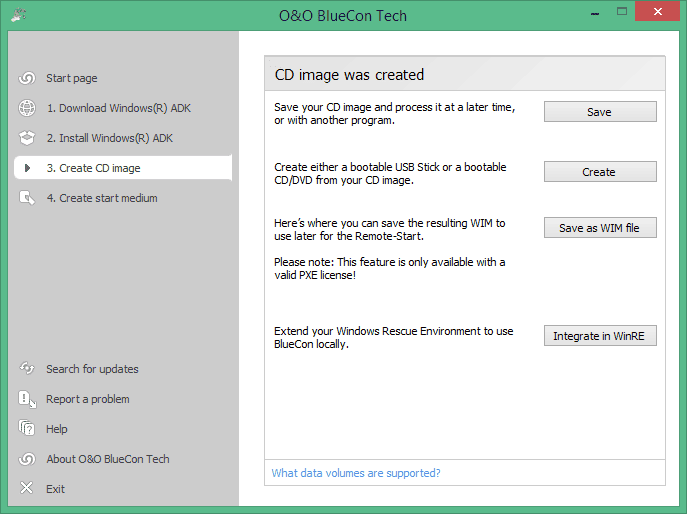Click the Report a problem exclamation icon

coord(27,399)
